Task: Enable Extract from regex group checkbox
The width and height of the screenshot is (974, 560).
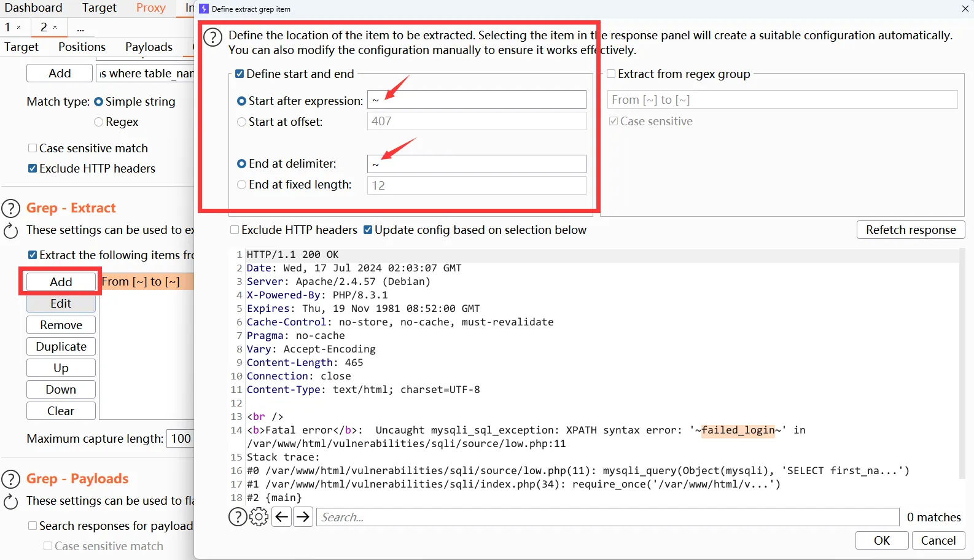Action: 611,74
